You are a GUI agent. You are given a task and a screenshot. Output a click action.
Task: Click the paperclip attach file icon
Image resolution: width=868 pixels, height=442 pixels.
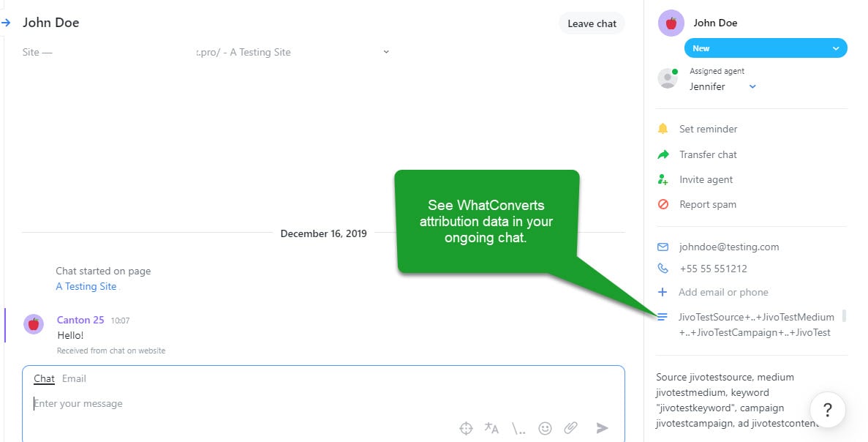click(570, 428)
